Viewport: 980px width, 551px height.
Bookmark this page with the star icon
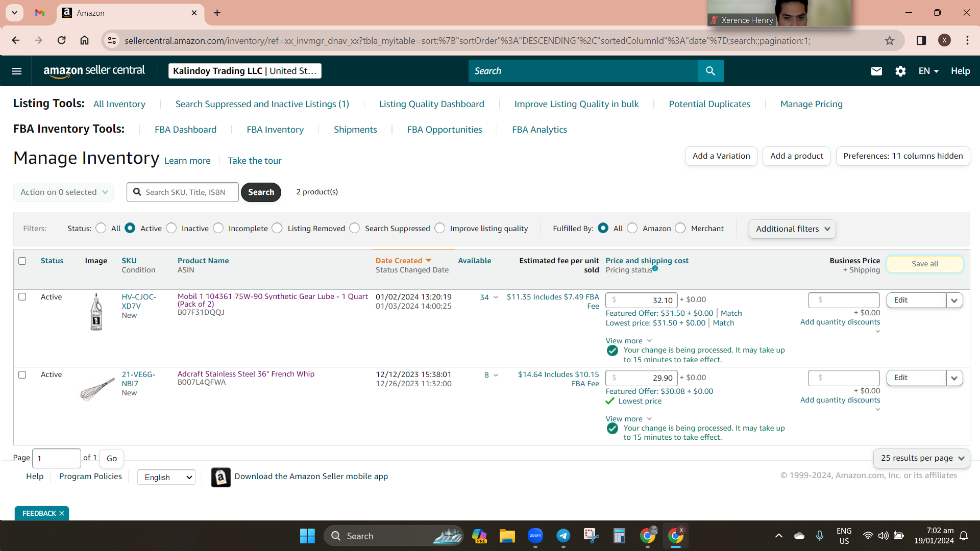pos(890,40)
